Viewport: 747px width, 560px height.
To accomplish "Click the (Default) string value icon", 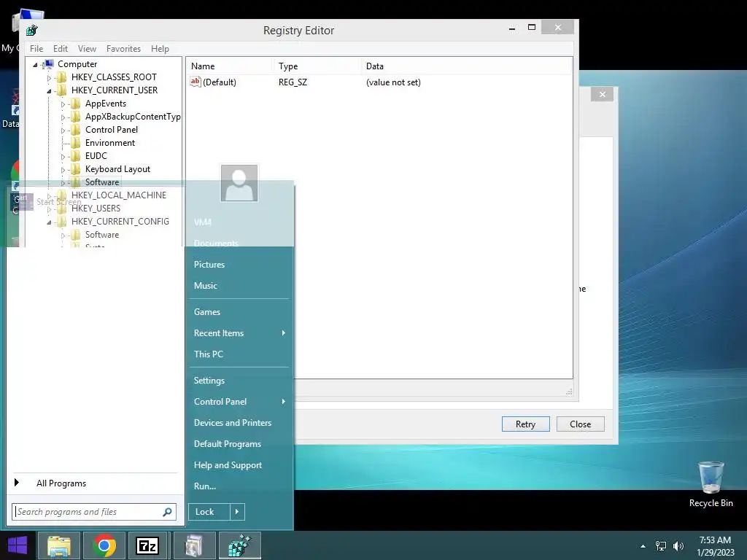I will 196,82.
